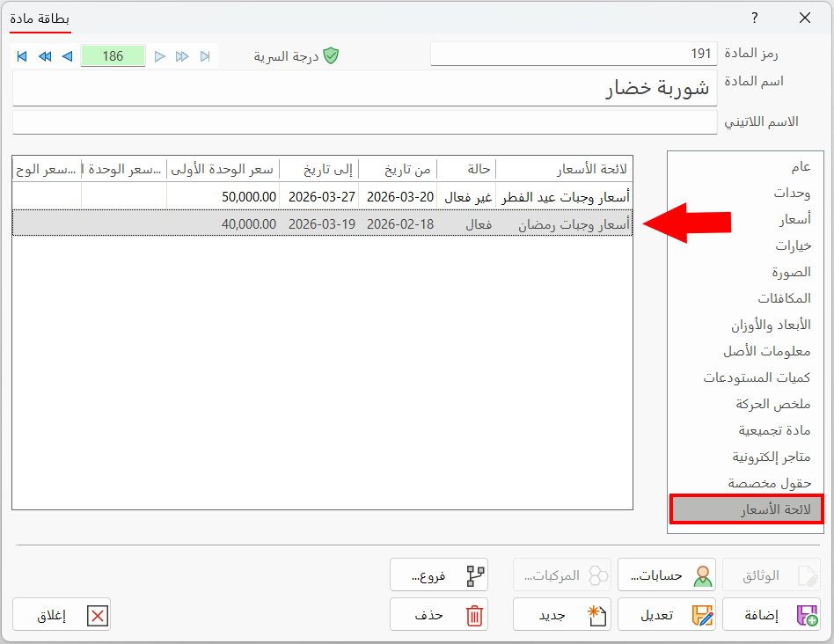Go to next record arrow
The image size is (834, 644).
pos(159,56)
